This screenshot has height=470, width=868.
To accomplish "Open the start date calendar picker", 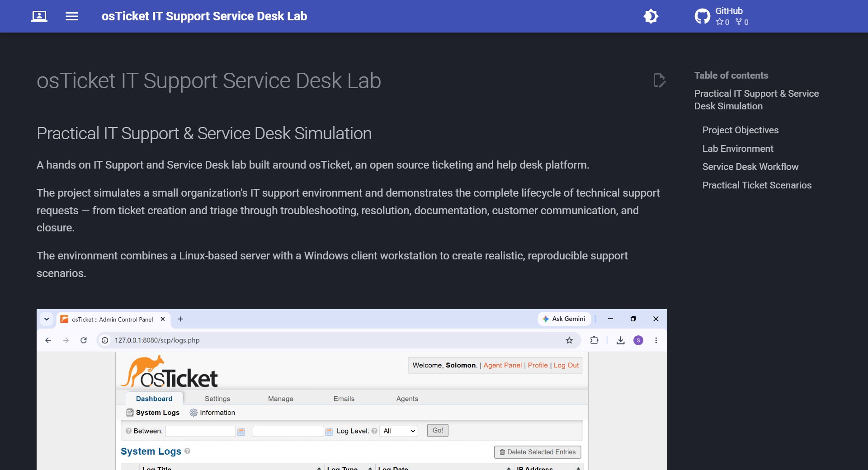I will click(x=241, y=432).
